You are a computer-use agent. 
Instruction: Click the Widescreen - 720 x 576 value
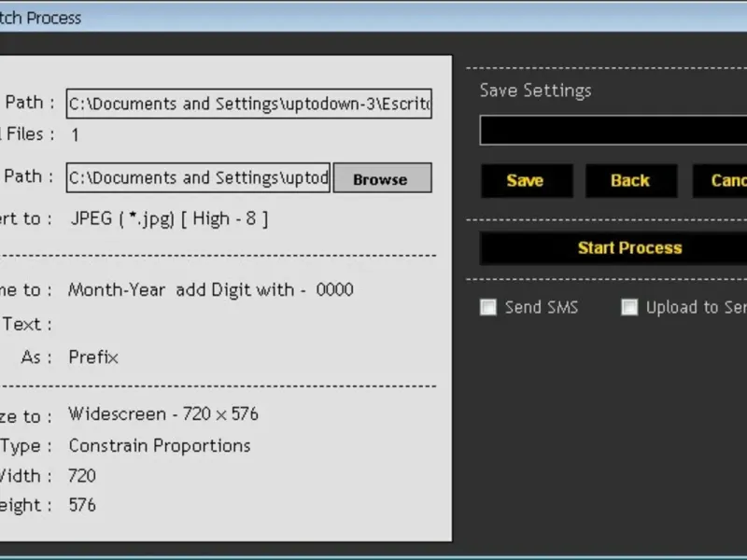pos(163,413)
